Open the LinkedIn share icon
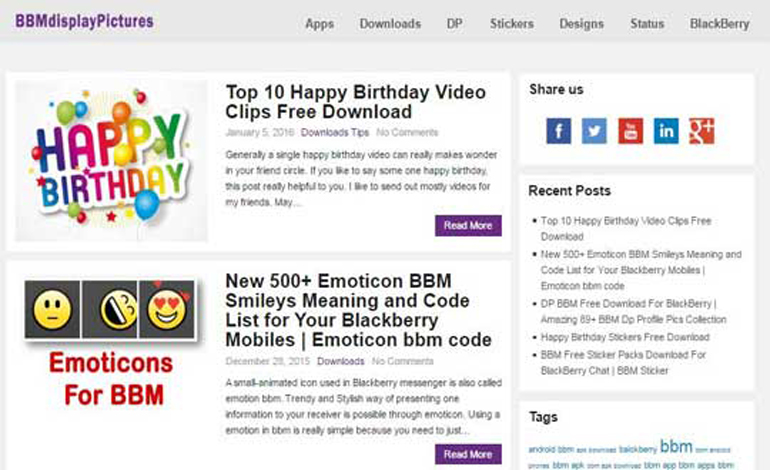Image resolution: width=770 pixels, height=470 pixels. click(666, 131)
